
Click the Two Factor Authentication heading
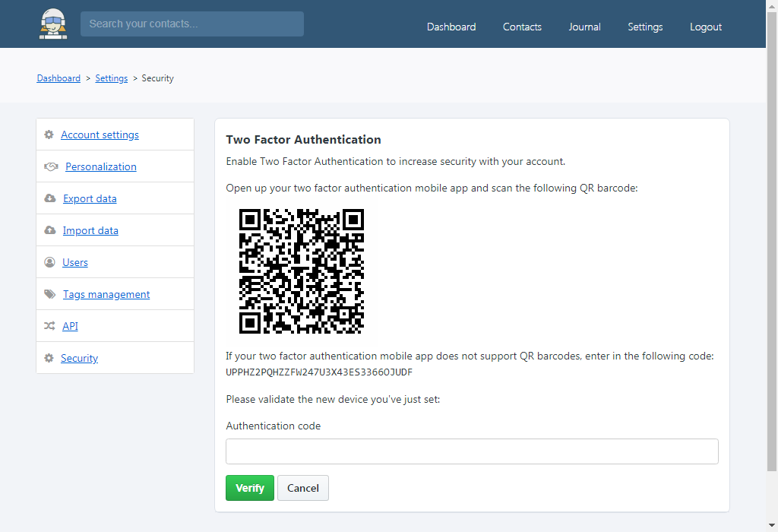point(303,139)
